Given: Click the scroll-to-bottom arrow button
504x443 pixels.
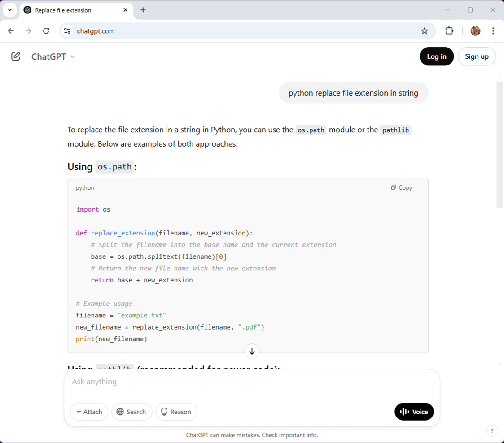Looking at the screenshot, I should tap(252, 352).
